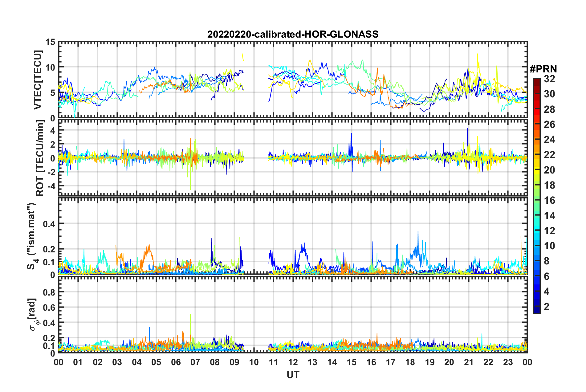Click x-axis hour tick label 07
The width and height of the screenshot is (586, 392).
(195, 362)
